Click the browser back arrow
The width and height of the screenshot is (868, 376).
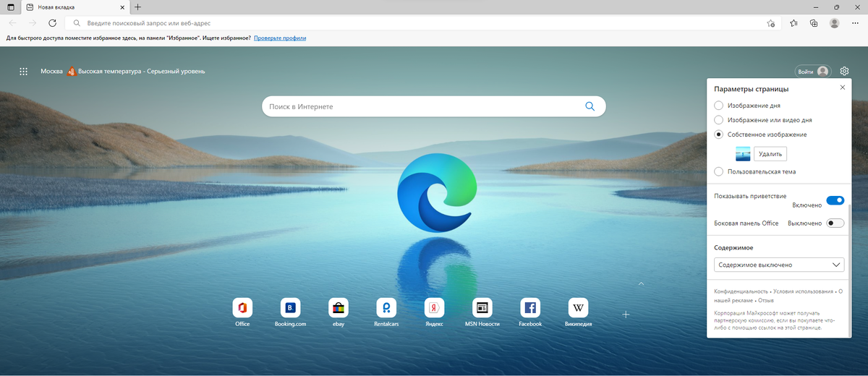(x=13, y=23)
